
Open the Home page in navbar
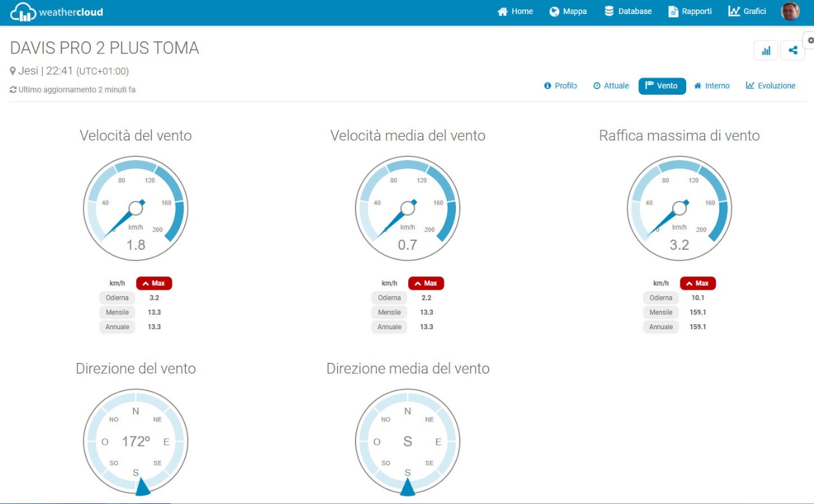[515, 11]
